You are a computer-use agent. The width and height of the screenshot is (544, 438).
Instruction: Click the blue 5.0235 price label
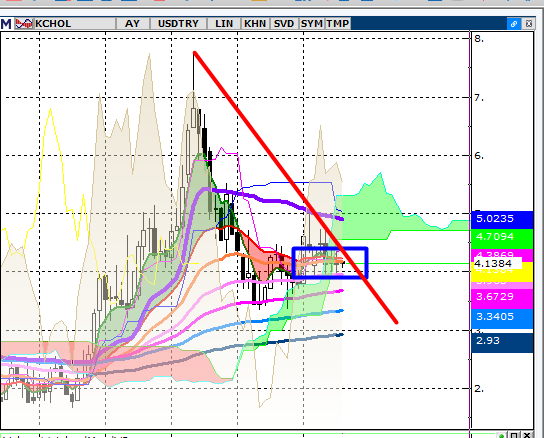(x=502, y=220)
